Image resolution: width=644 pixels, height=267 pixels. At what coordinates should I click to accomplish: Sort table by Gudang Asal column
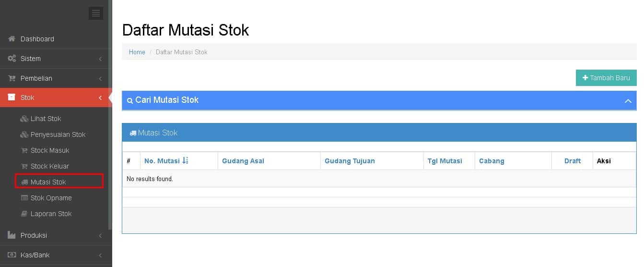coord(243,161)
